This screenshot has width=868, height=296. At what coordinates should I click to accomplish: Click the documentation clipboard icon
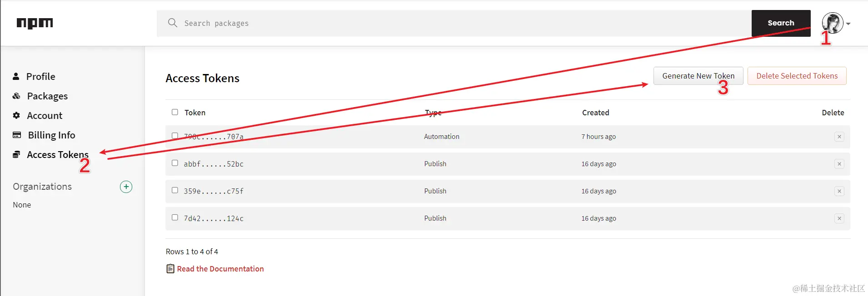tap(170, 269)
